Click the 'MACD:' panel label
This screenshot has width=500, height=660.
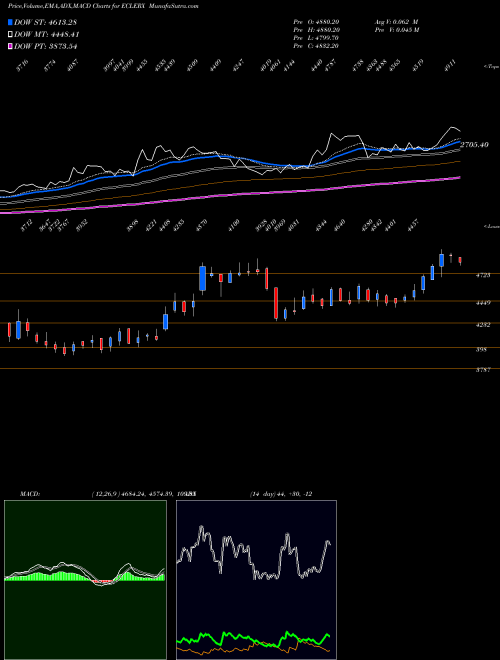coord(30,494)
